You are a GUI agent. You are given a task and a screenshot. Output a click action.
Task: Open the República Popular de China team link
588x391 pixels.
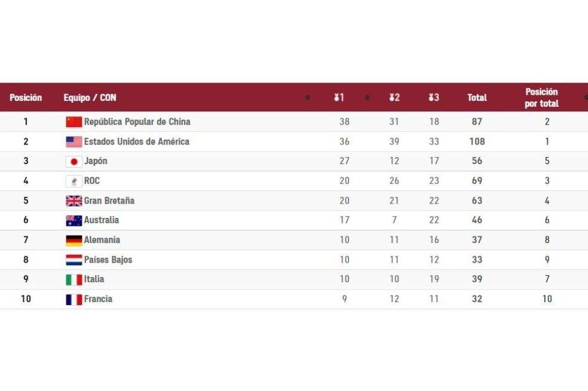pyautogui.click(x=137, y=122)
